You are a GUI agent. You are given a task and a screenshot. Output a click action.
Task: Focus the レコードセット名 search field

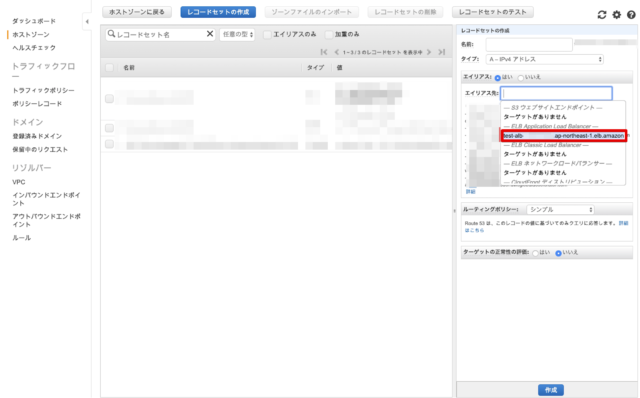(160, 35)
